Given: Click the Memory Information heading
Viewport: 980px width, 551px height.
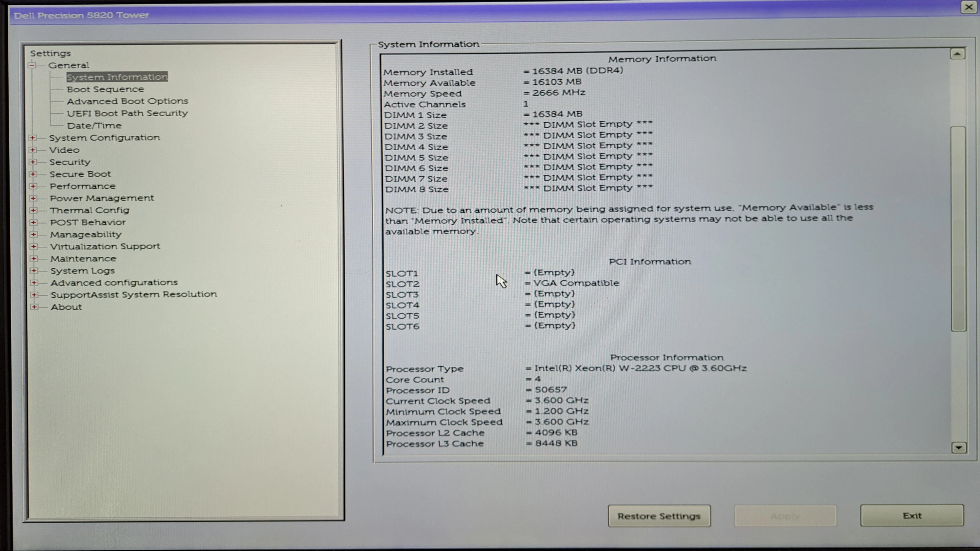Looking at the screenshot, I should pos(662,59).
